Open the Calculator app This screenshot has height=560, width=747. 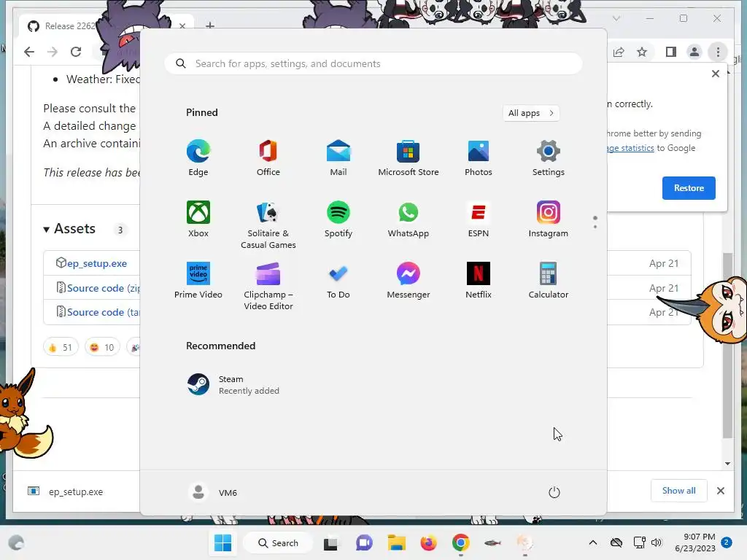pos(549,281)
